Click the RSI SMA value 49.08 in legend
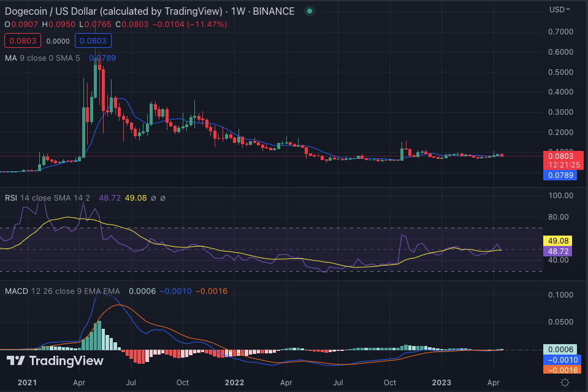Image resolution: width=588 pixels, height=392 pixels. click(136, 198)
